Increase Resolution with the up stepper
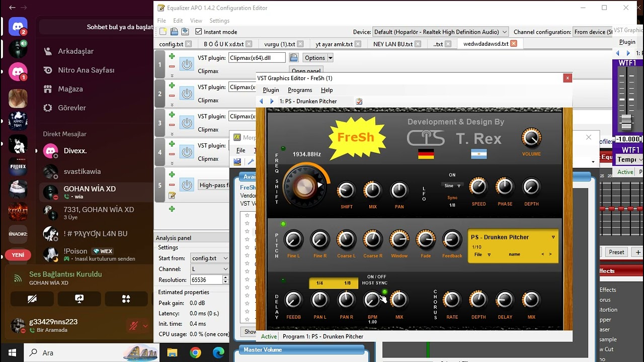 tap(225, 278)
